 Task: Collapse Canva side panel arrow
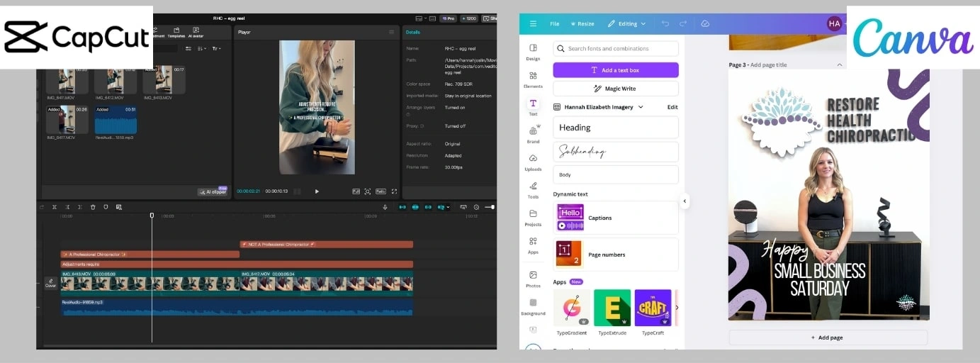[685, 201]
